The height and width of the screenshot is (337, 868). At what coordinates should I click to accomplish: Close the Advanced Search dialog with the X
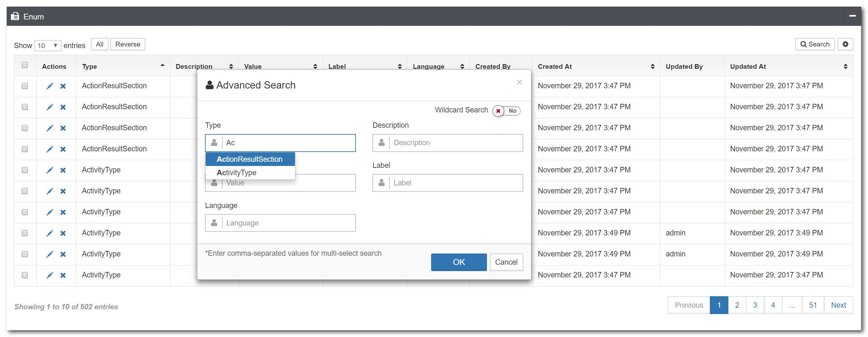[519, 82]
